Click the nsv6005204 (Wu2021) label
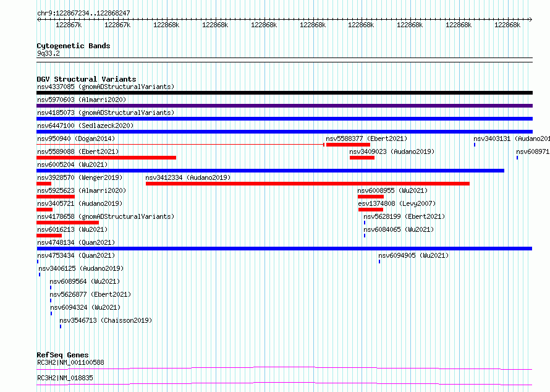This screenshot has height=392, width=550. [x=72, y=164]
